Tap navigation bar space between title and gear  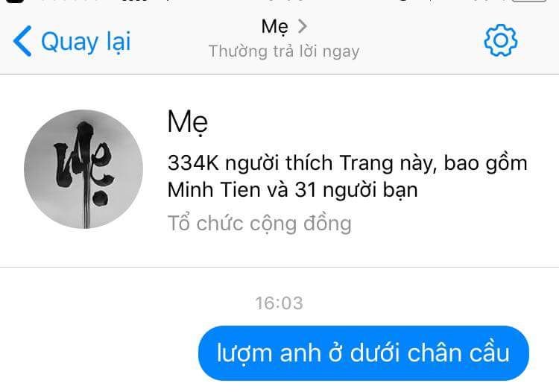(x=420, y=40)
